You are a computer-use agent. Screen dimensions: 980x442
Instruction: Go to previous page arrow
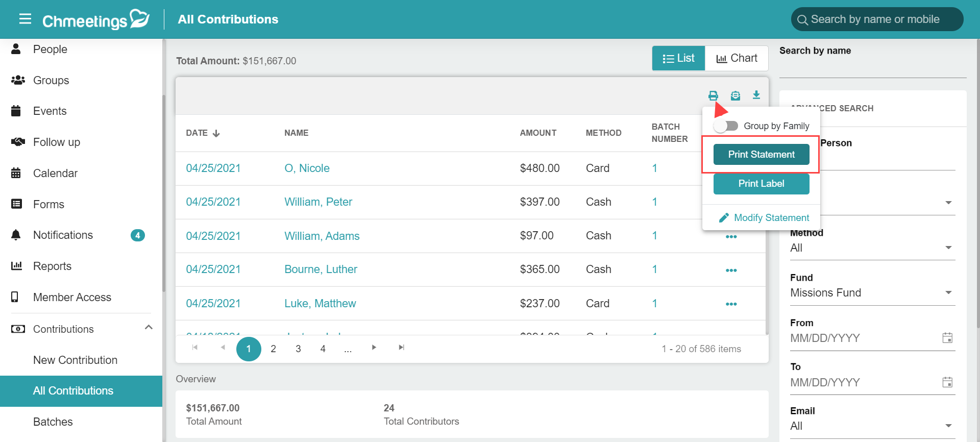(223, 348)
